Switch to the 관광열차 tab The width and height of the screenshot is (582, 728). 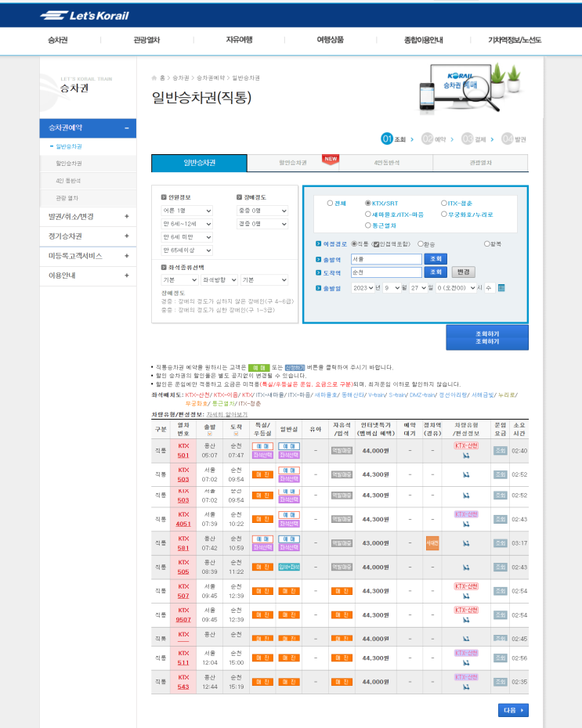coord(481,163)
